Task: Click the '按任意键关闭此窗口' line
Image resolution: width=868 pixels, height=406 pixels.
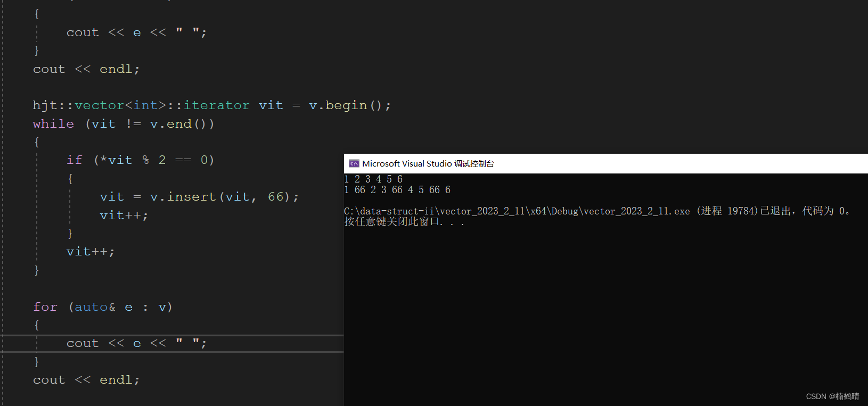Action: coord(404,222)
